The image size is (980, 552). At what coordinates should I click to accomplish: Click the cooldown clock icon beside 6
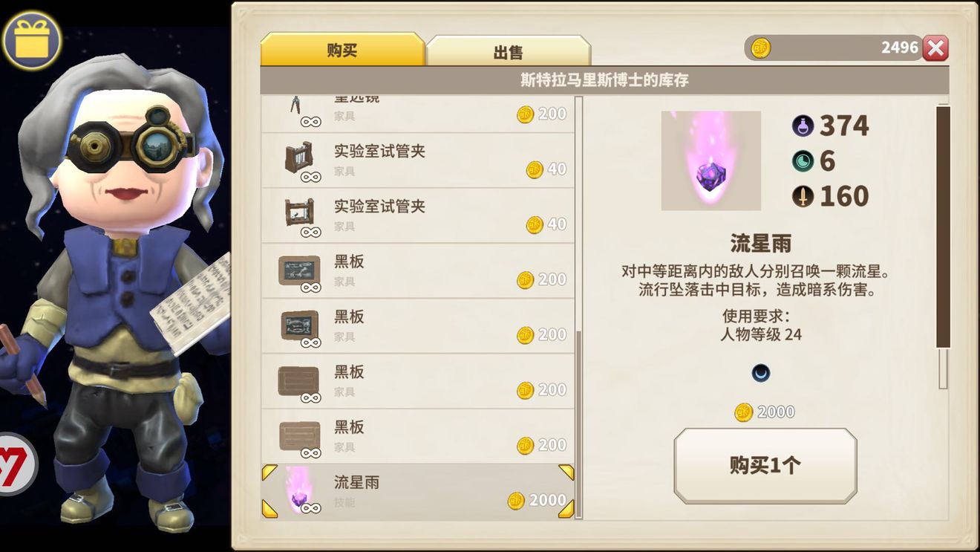pos(803,160)
